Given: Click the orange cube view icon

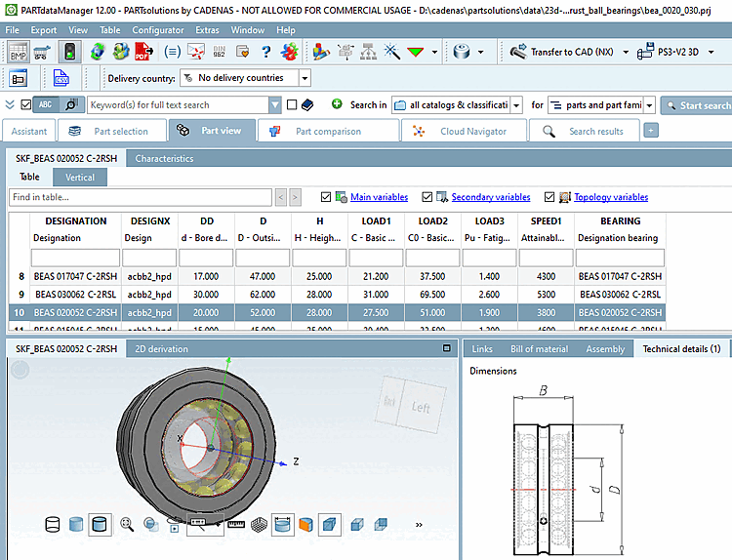Looking at the screenshot, I should [305, 525].
